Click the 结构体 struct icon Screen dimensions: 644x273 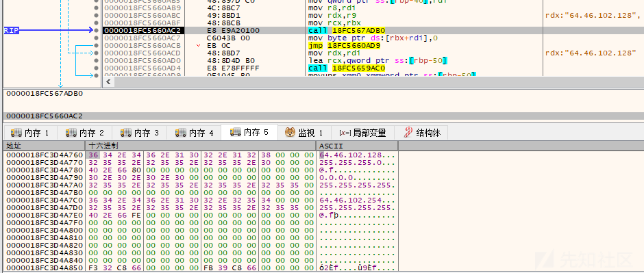tap(408, 133)
